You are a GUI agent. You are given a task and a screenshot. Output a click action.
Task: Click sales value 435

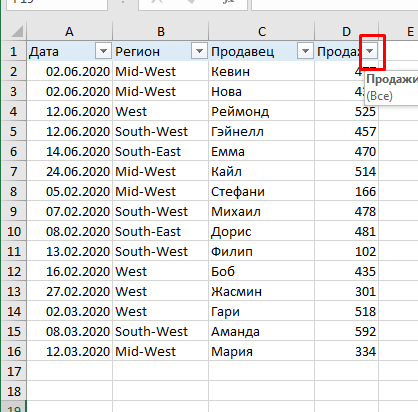click(x=346, y=272)
